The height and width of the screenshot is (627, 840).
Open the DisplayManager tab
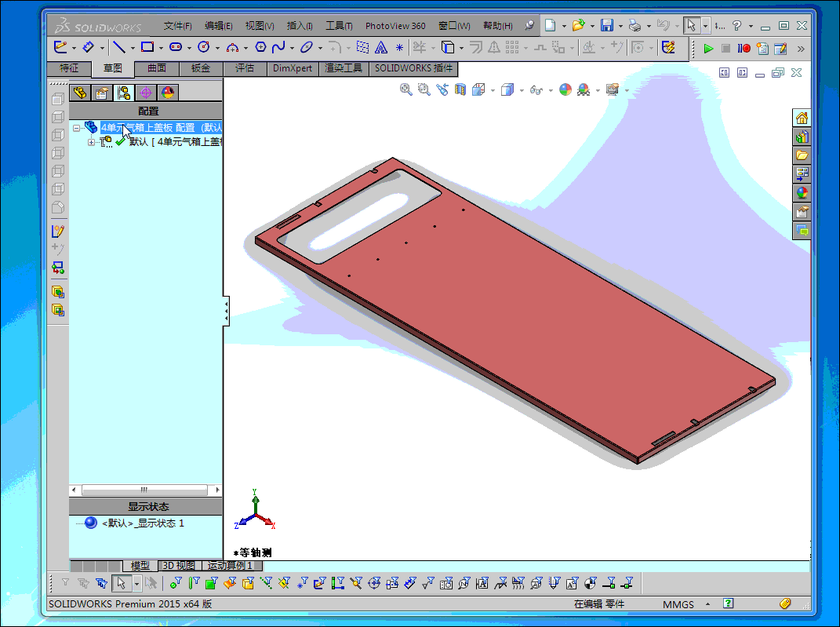[x=168, y=93]
